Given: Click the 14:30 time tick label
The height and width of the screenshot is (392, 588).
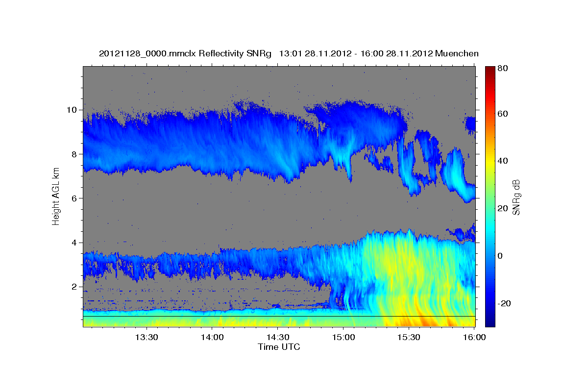Looking at the screenshot, I should point(277,337).
